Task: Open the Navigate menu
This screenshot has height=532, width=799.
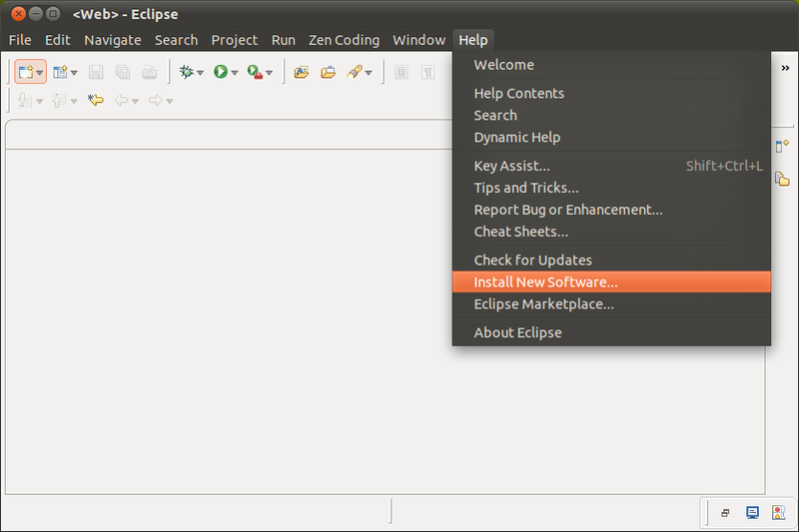Action: (113, 40)
